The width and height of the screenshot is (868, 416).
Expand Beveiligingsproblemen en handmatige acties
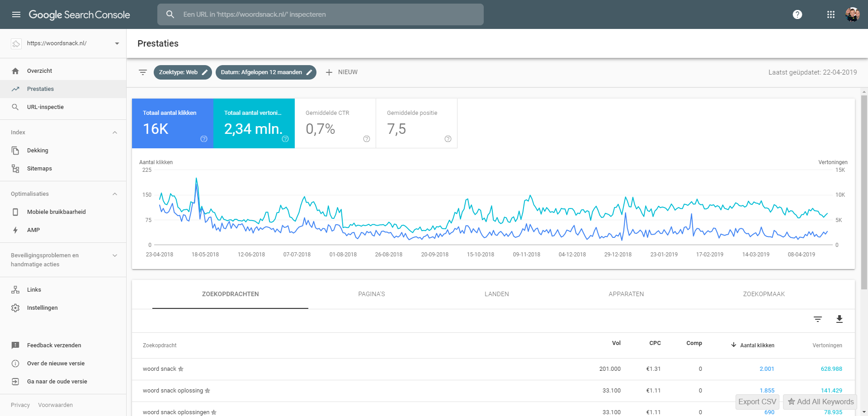tap(115, 255)
